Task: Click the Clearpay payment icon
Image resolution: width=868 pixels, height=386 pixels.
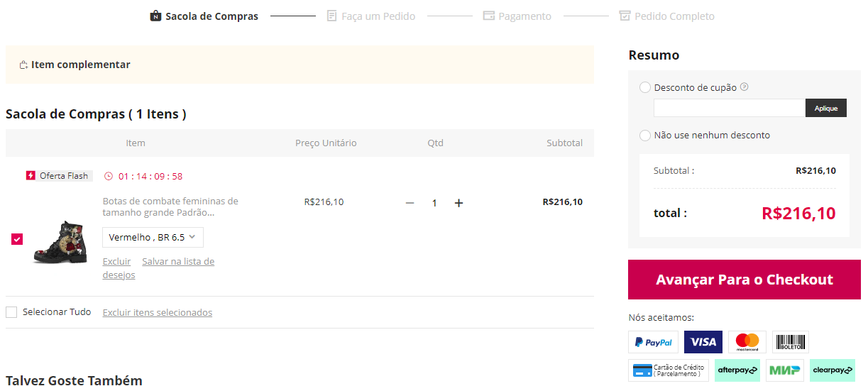Action: tap(832, 370)
